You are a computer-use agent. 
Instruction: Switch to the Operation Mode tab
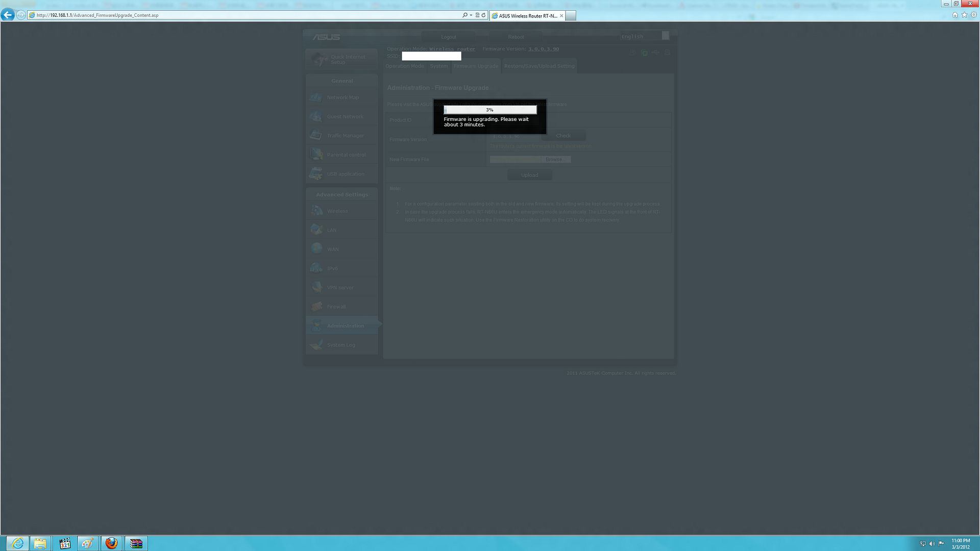point(404,66)
